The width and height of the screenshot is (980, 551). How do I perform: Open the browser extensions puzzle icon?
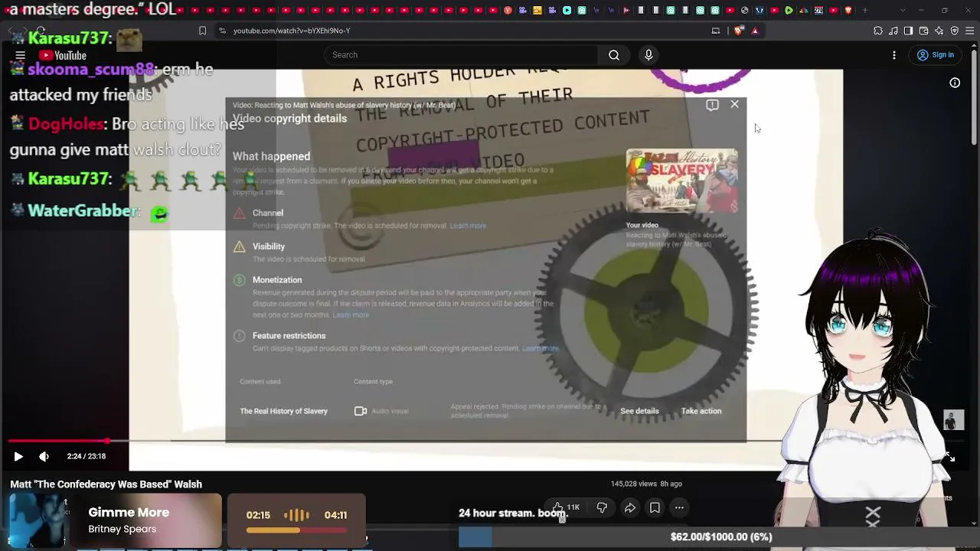878,31
